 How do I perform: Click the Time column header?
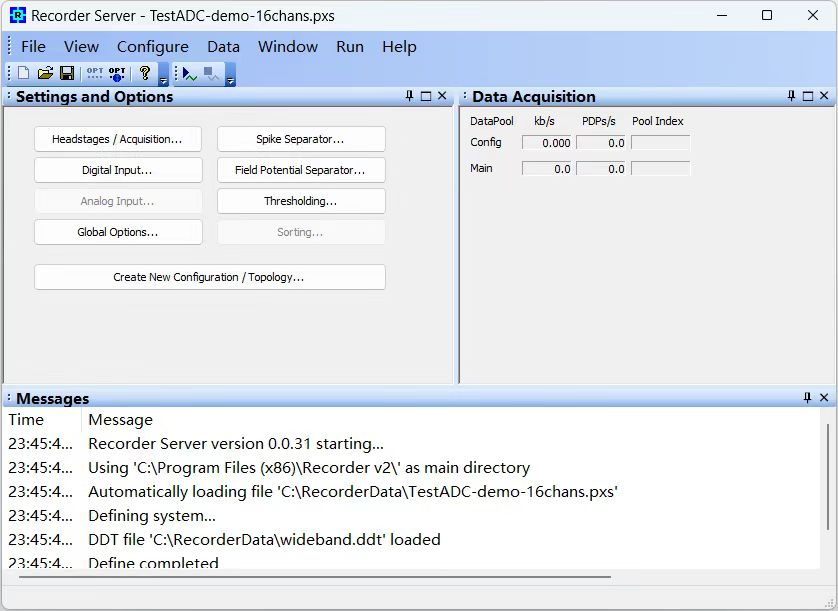[43, 420]
